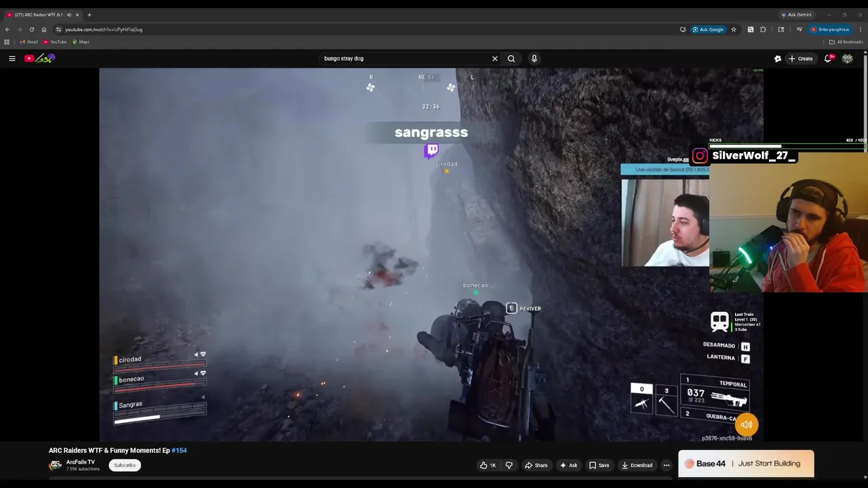Click Ask Gemini in the title bar
Screen dimensions: 868x488
pos(796,14)
